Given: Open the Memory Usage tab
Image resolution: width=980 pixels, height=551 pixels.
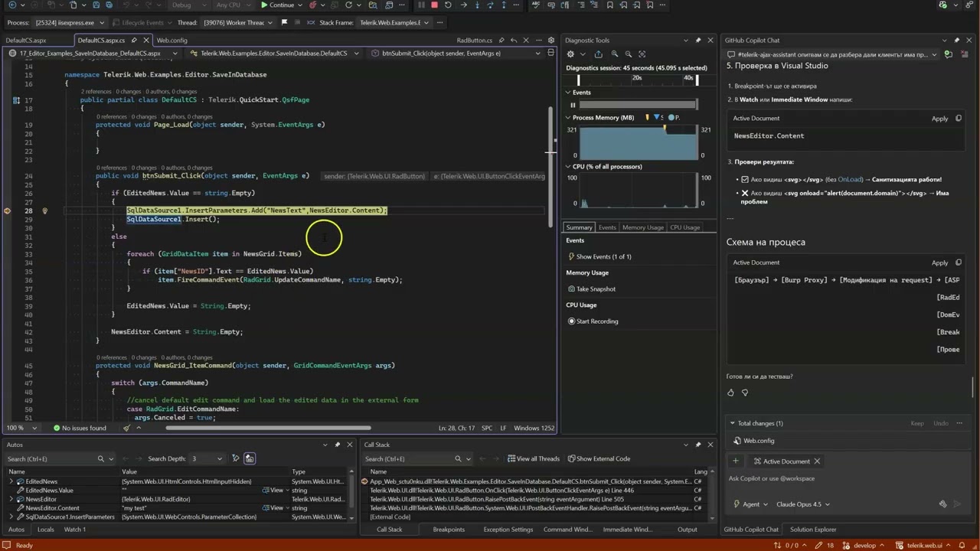Looking at the screenshot, I should 643,227.
